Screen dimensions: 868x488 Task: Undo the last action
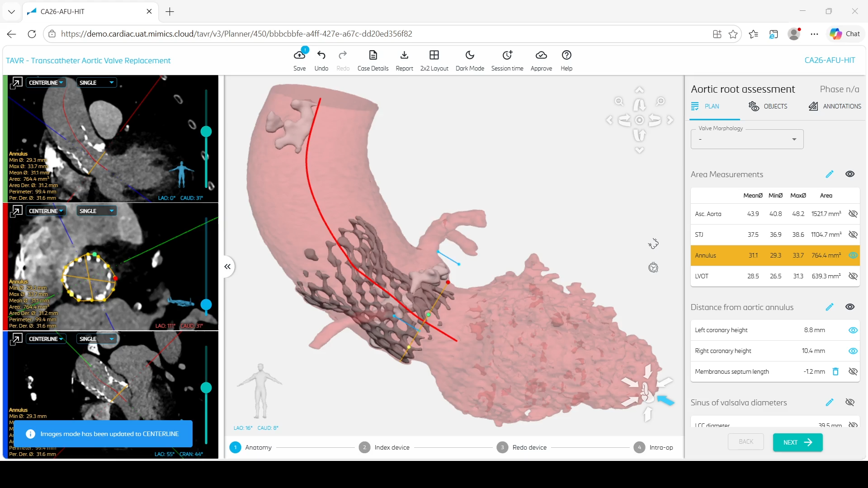click(x=321, y=55)
